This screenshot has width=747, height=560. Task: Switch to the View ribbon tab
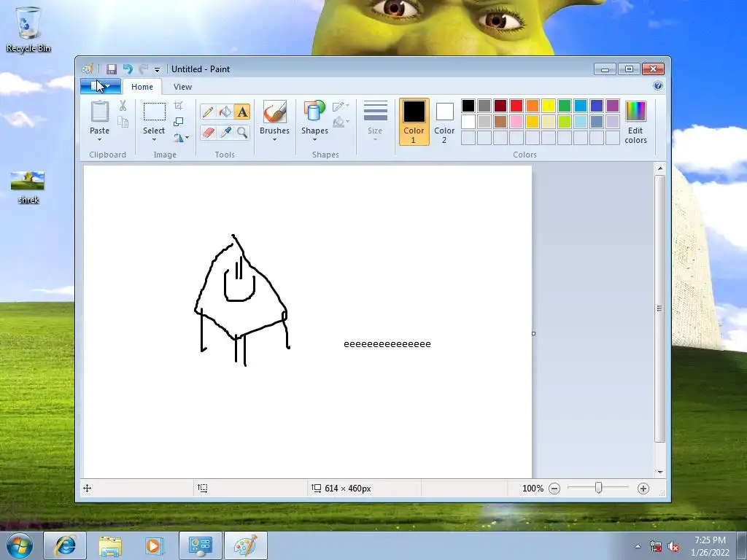pos(182,87)
